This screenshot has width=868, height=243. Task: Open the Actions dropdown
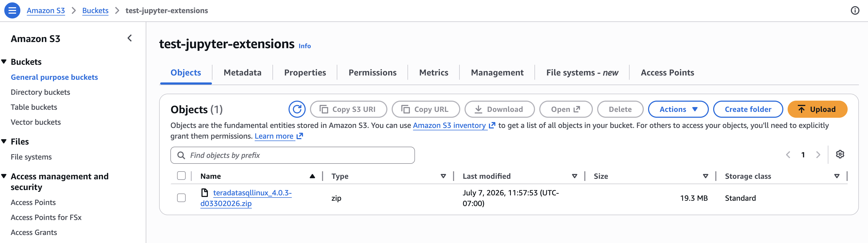point(678,109)
